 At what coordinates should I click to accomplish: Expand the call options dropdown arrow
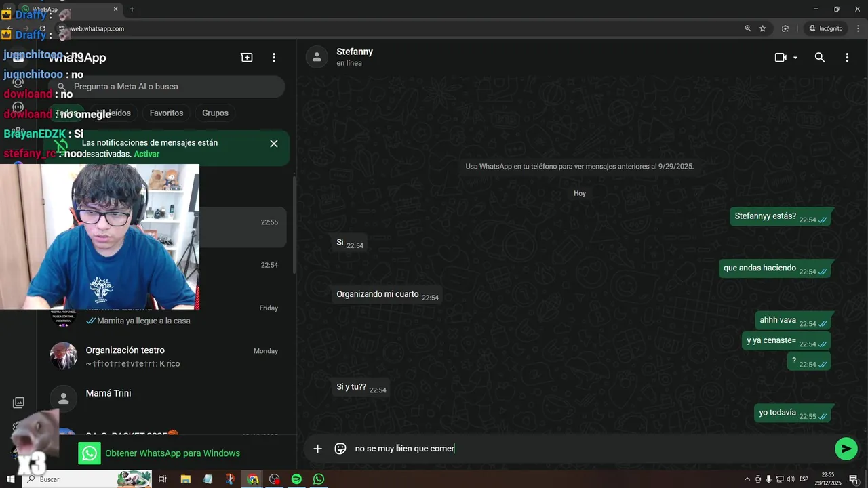795,58
